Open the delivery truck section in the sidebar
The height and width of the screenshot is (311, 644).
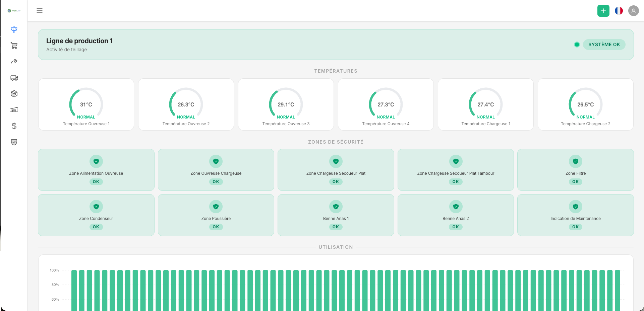point(14,78)
